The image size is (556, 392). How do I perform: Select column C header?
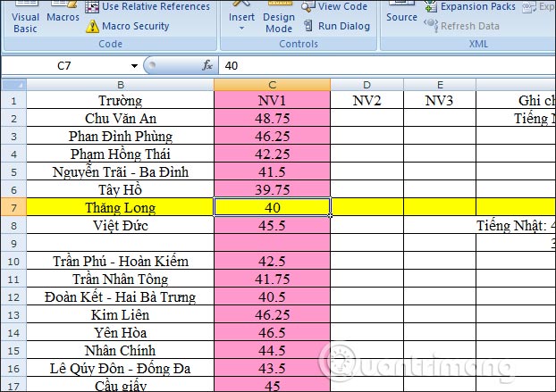273,85
